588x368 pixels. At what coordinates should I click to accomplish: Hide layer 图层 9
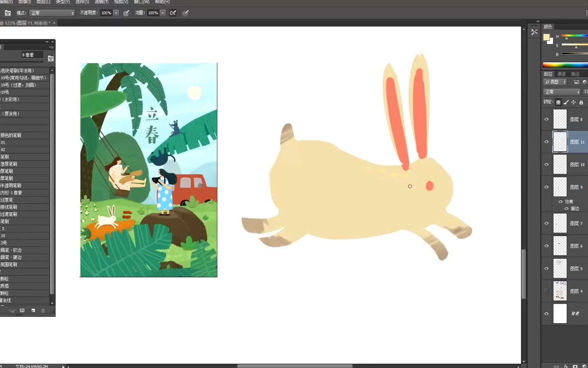546,187
